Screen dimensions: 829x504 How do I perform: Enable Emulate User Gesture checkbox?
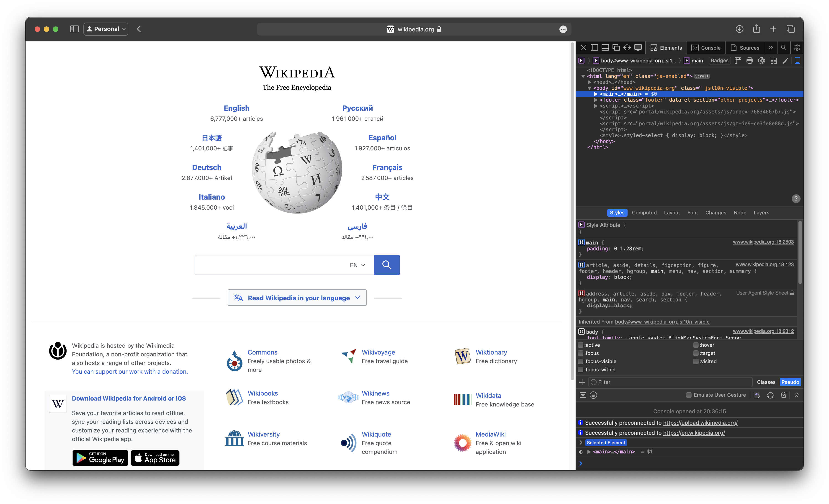pos(689,395)
